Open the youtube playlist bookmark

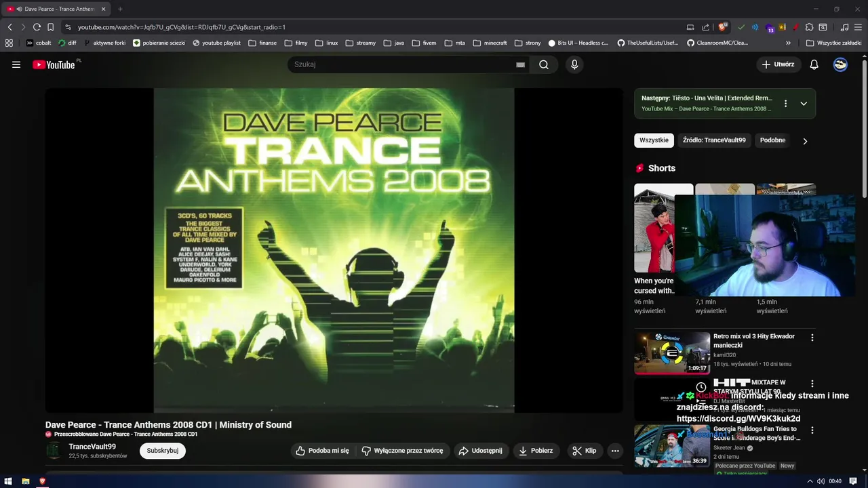[x=216, y=43]
